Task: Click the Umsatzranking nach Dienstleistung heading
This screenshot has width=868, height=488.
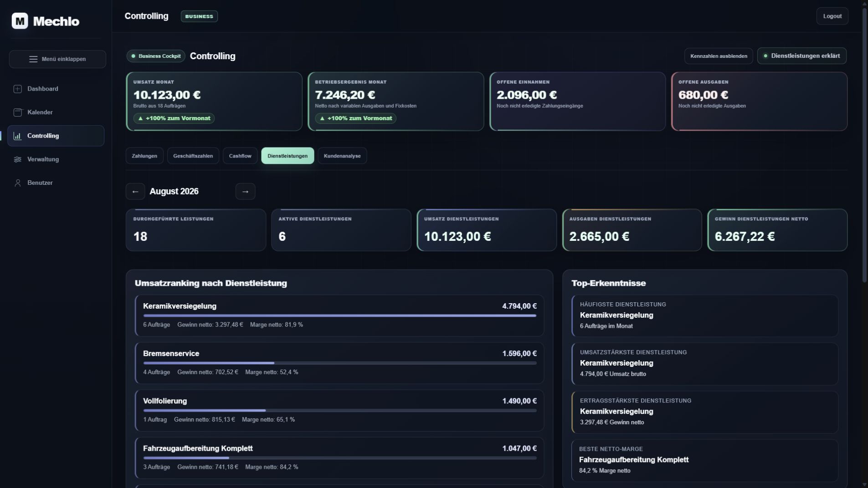Action: click(x=211, y=283)
